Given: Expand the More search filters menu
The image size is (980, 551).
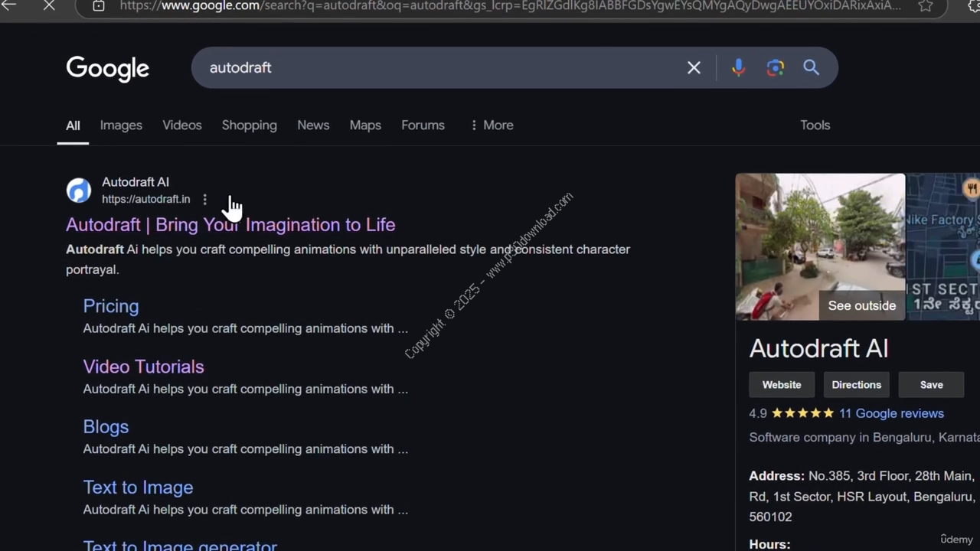Looking at the screenshot, I should click(492, 126).
